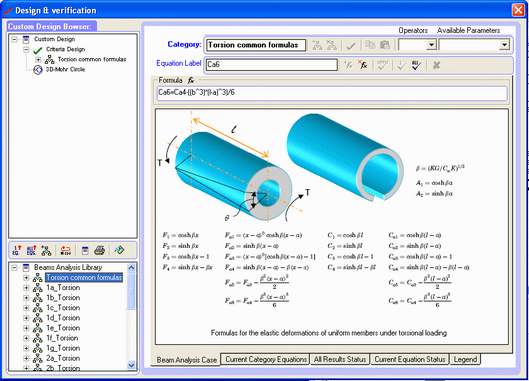Select 3D-Mohr Circle in design browser

(65, 70)
